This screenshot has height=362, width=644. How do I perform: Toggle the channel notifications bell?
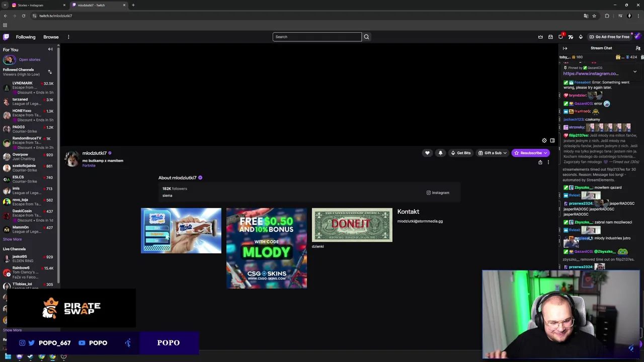pyautogui.click(x=440, y=153)
